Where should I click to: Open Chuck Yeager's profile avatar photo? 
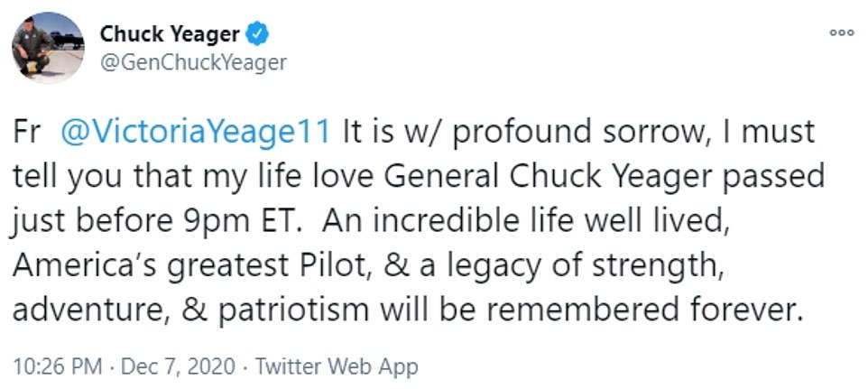(48, 48)
